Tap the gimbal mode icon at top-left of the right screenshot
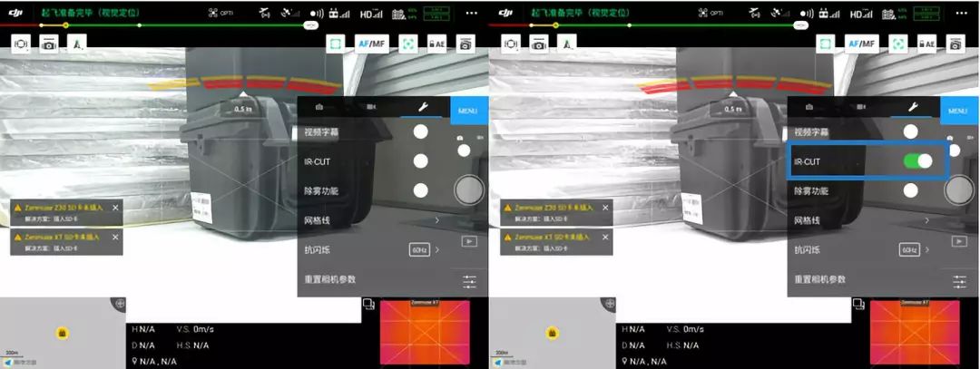 pos(510,44)
